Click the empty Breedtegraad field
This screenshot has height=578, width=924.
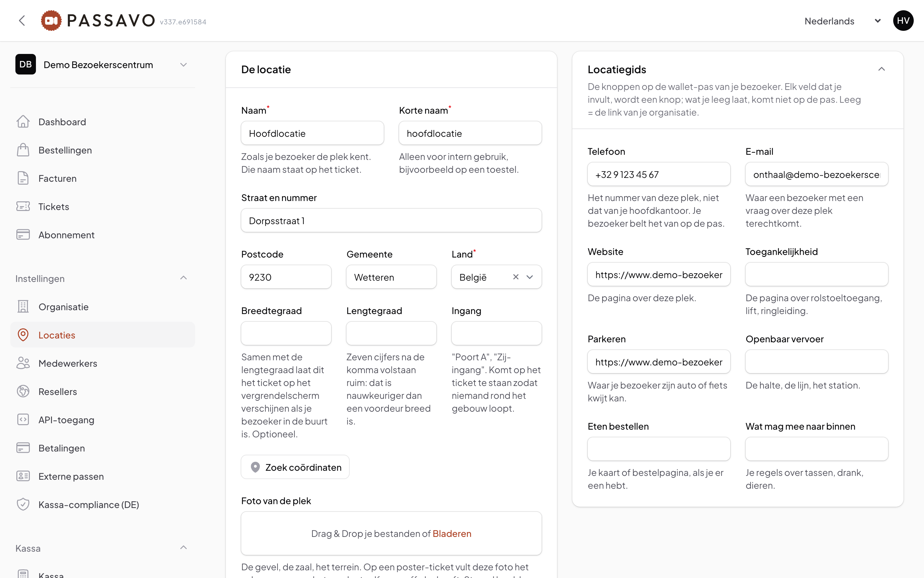[287, 333]
